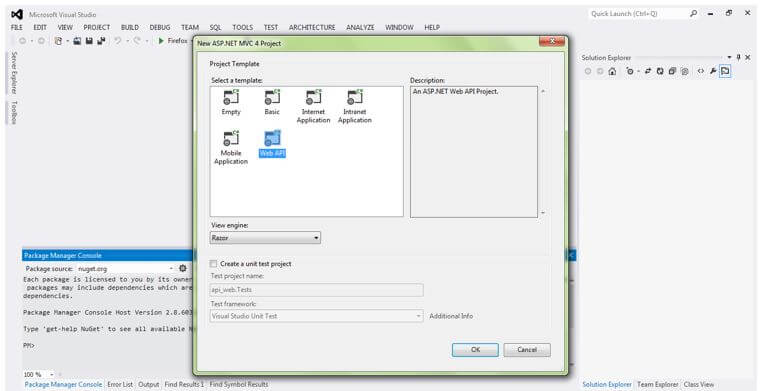Switch to the Output tab
This screenshot has width=770, height=391.
click(148, 384)
